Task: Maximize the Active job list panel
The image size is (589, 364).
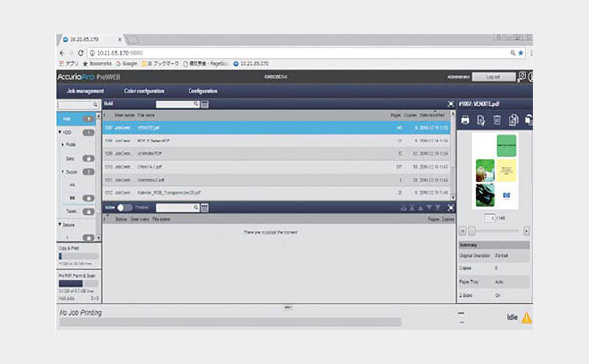Action: point(450,207)
